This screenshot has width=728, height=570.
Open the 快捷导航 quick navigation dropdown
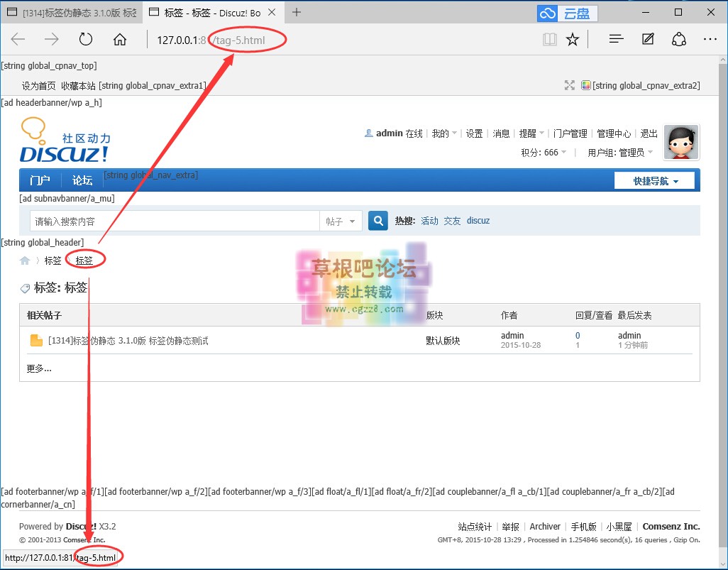tap(654, 180)
